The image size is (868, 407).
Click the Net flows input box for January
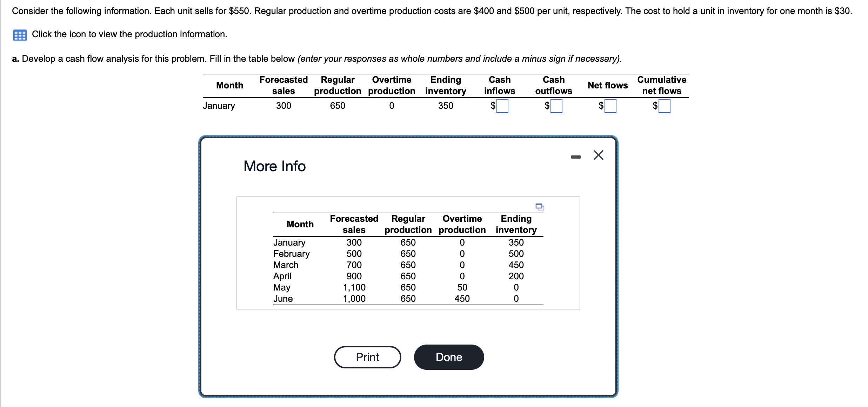point(610,106)
